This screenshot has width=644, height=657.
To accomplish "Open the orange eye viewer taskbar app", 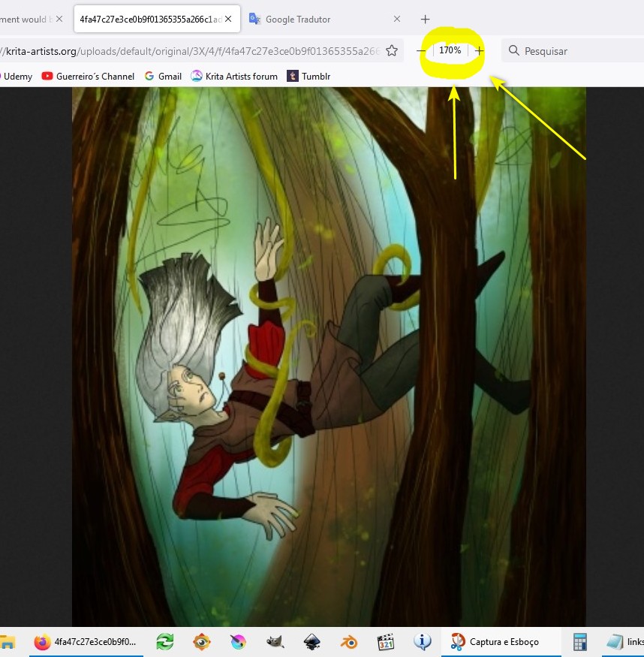I will (x=201, y=642).
